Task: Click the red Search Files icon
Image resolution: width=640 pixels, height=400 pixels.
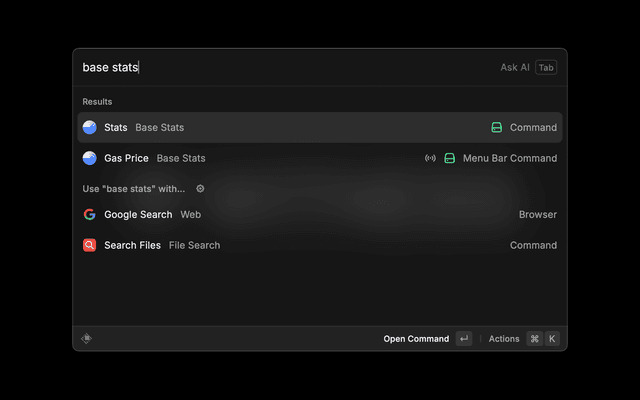Action: tap(90, 245)
